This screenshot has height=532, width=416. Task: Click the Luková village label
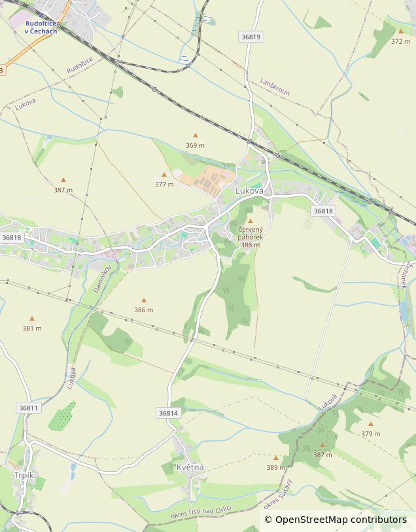tap(249, 190)
